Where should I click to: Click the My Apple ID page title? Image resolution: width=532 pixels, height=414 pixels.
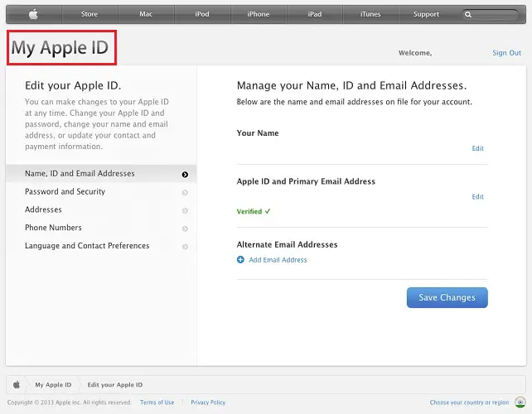pos(60,47)
